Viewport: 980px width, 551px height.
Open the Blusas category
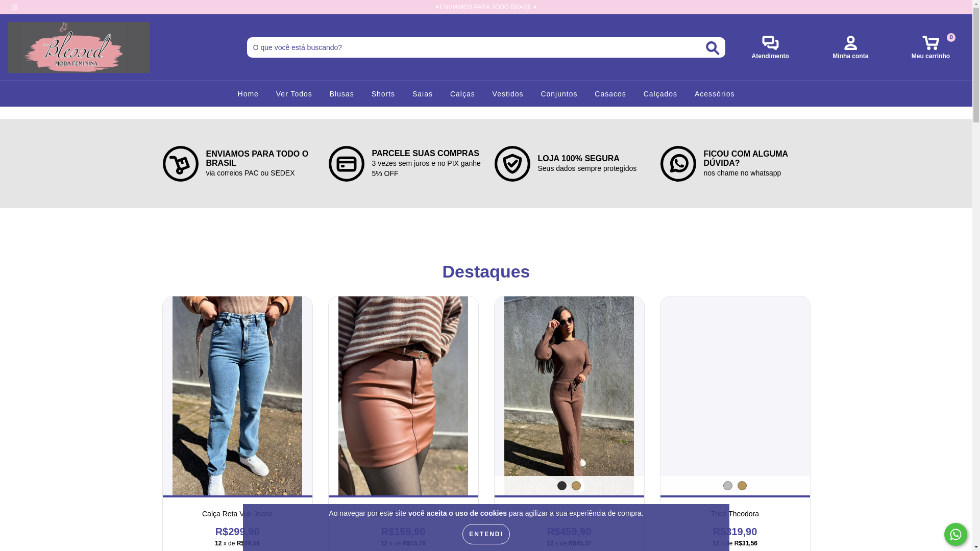341,94
